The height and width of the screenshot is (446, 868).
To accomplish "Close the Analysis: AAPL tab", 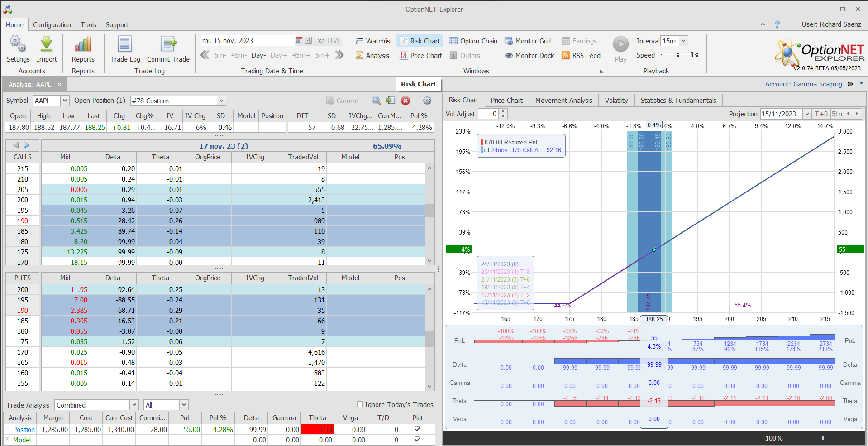I will 59,85.
